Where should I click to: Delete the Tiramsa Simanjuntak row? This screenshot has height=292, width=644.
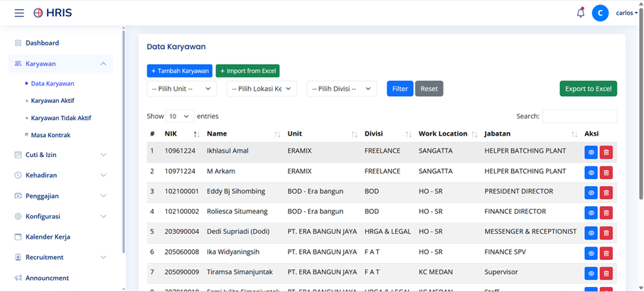click(x=606, y=273)
